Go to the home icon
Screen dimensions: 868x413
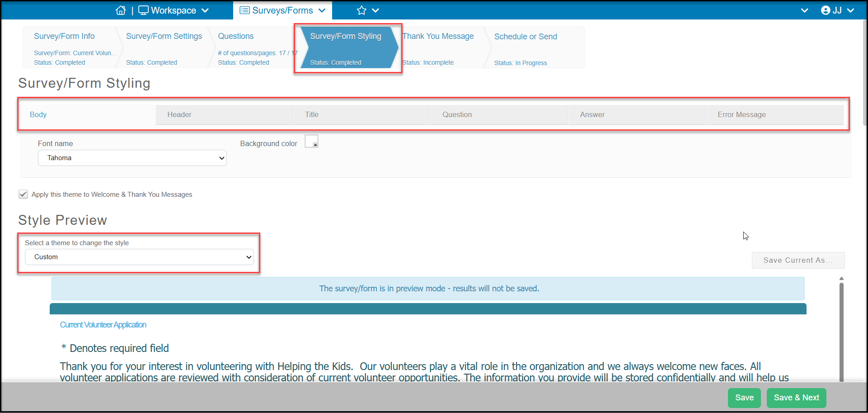coord(121,10)
